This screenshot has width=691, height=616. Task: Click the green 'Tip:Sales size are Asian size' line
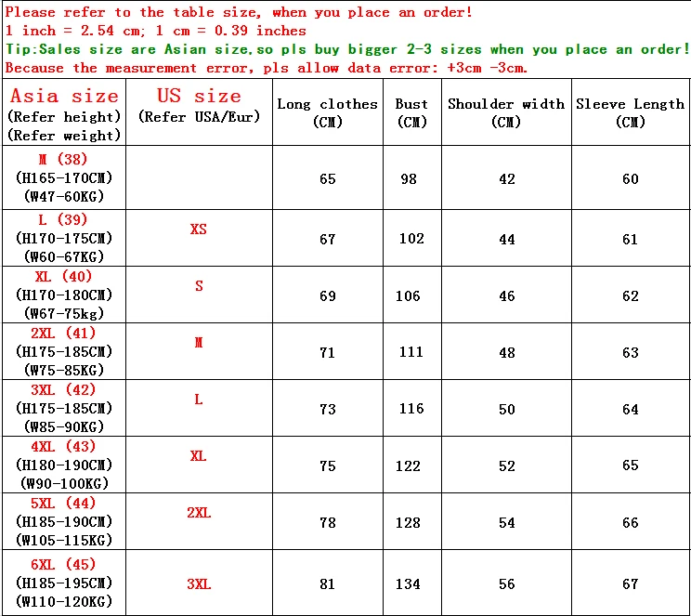pos(347,49)
